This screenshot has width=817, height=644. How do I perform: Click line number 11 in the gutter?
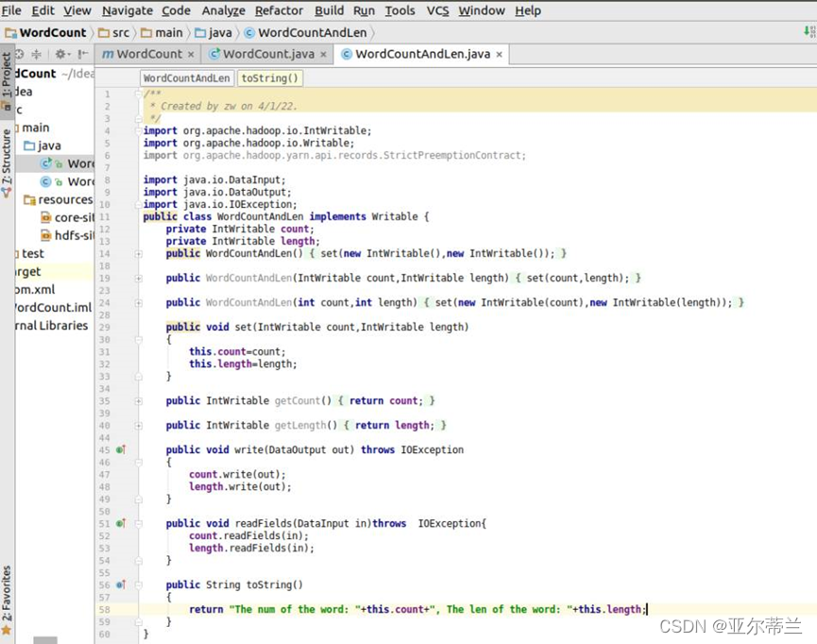click(104, 217)
